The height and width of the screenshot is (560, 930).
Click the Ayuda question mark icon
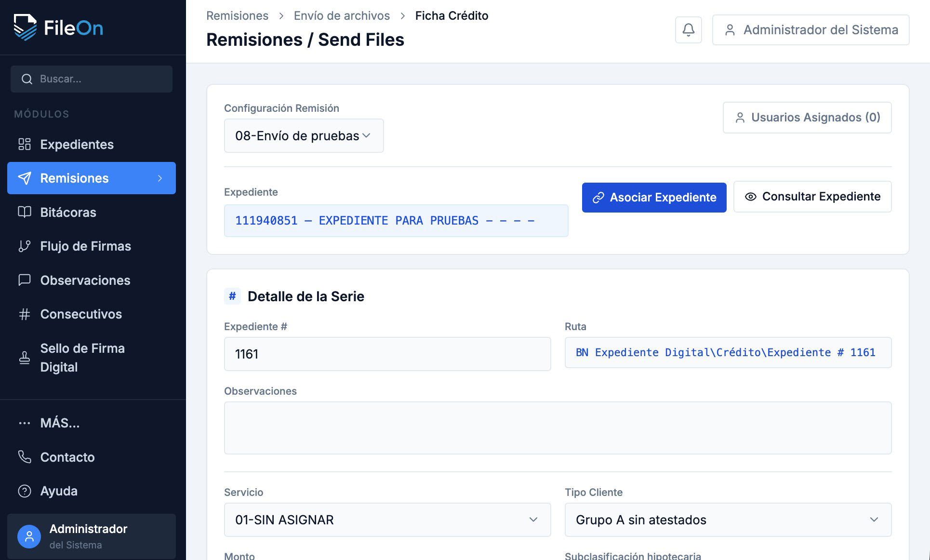pyautogui.click(x=25, y=491)
